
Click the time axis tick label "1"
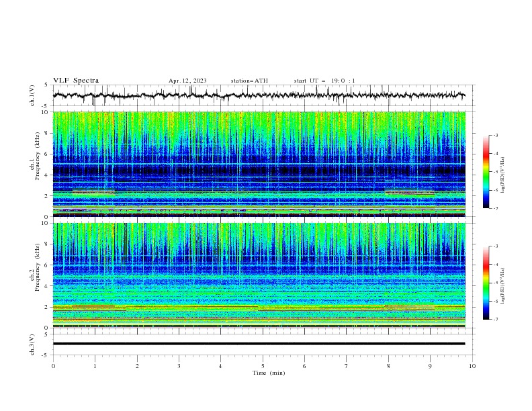point(95,366)
